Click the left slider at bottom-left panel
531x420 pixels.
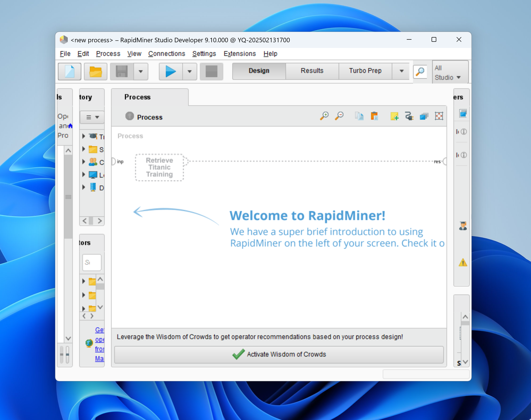(x=61, y=355)
